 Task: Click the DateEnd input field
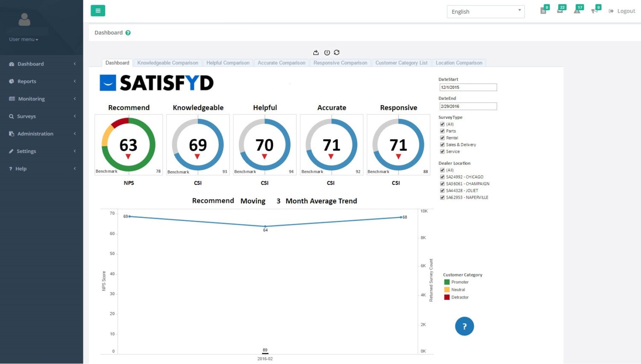pos(468,106)
